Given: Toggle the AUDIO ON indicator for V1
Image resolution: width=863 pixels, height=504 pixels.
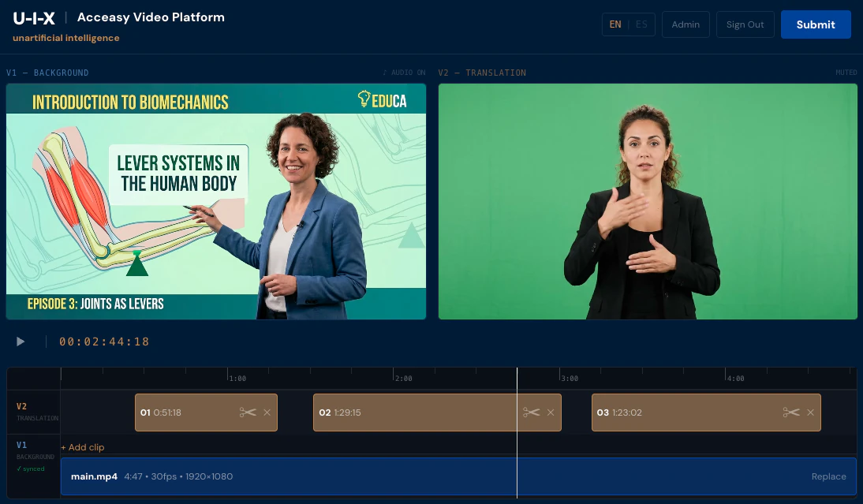Looking at the screenshot, I should 404,73.
